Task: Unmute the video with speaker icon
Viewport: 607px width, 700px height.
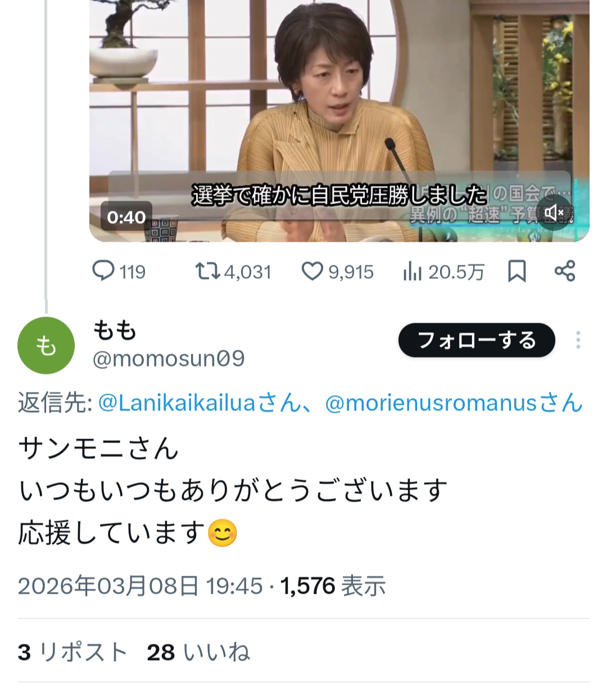Action: (x=554, y=213)
